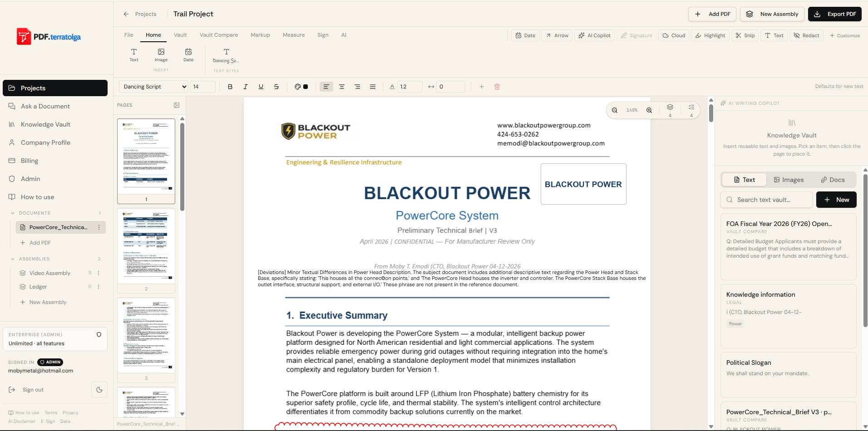Collapse the Documents section
The image size is (868, 431).
click(13, 213)
